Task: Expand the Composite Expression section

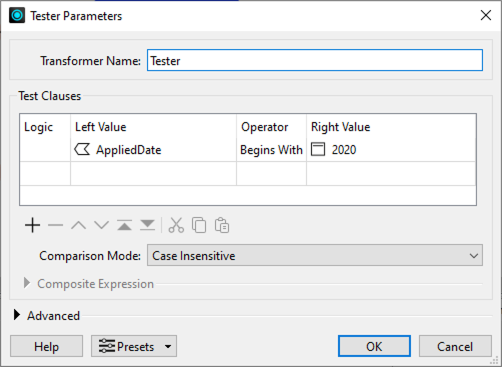Action: pos(27,283)
